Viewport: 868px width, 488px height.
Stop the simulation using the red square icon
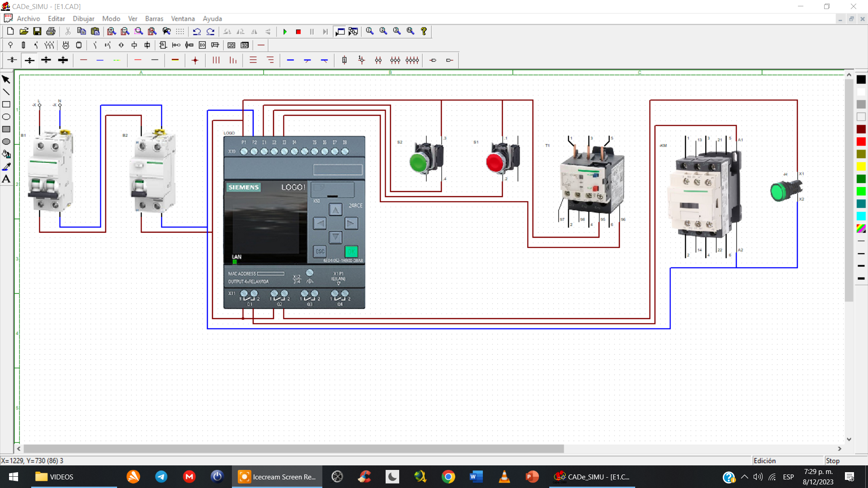pyautogui.click(x=298, y=32)
